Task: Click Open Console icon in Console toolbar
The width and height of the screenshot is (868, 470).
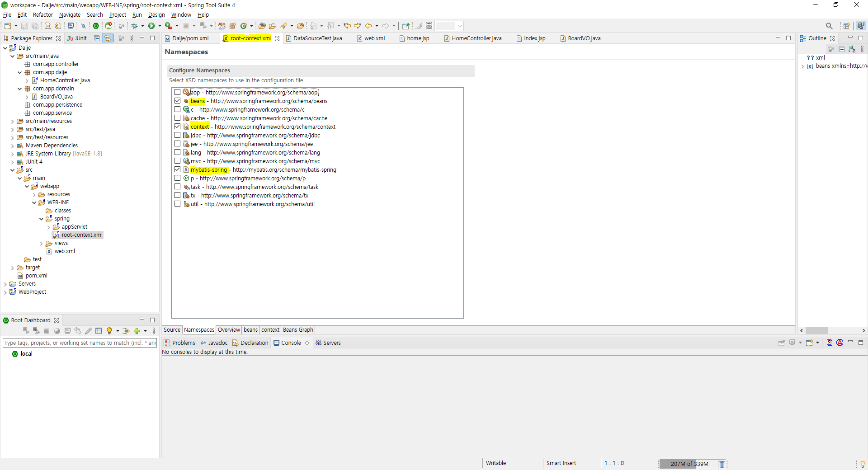Action: click(809, 343)
